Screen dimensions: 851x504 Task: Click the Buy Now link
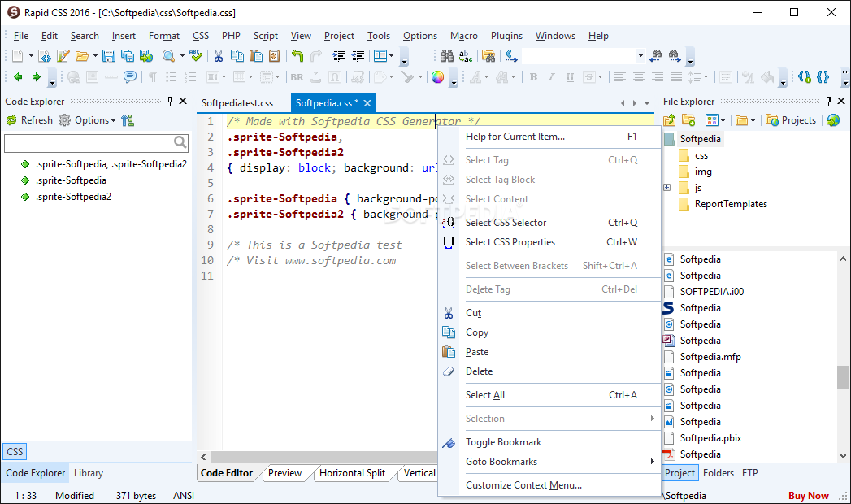coord(808,495)
